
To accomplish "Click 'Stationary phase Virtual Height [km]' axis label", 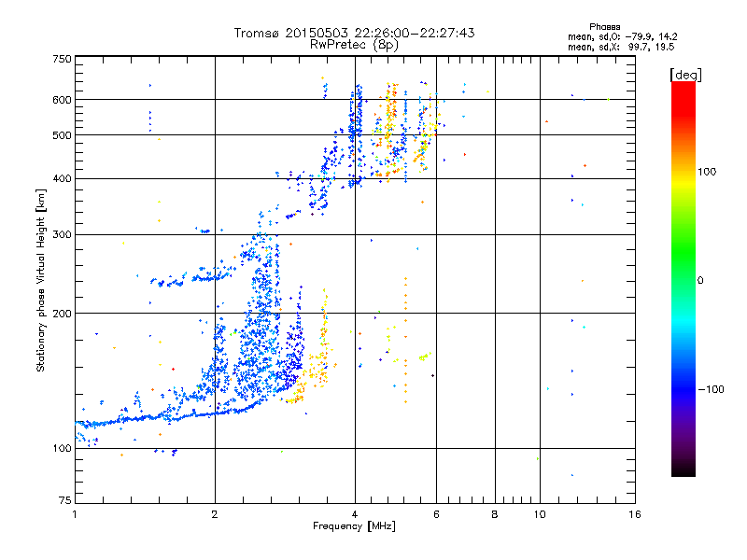I will coord(41,281).
